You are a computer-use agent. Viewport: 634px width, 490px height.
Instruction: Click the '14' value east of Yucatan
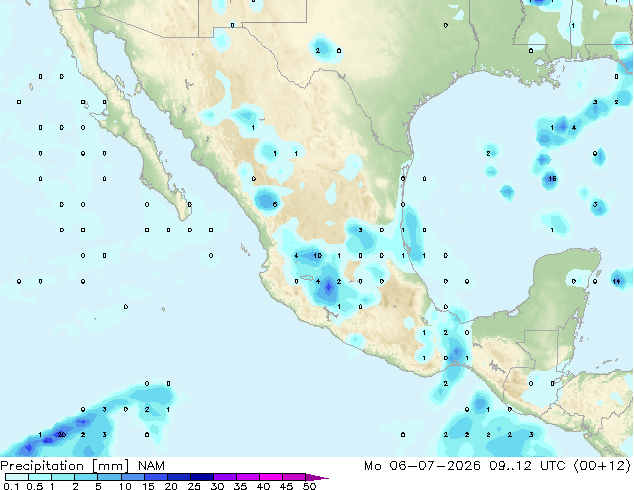616,281
